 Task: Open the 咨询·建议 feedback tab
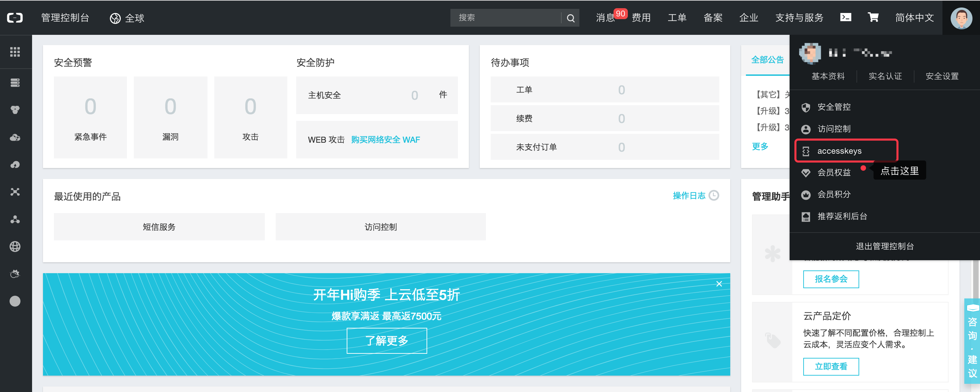point(972,341)
